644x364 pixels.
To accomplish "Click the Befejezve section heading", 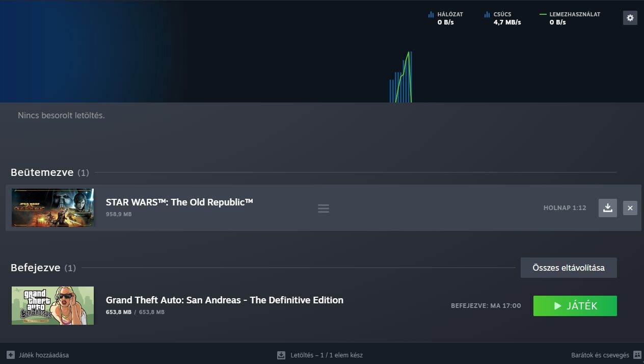I will (36, 268).
